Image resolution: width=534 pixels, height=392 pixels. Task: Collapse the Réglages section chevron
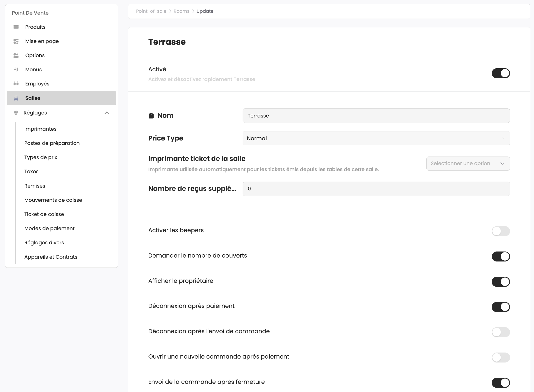(107, 113)
